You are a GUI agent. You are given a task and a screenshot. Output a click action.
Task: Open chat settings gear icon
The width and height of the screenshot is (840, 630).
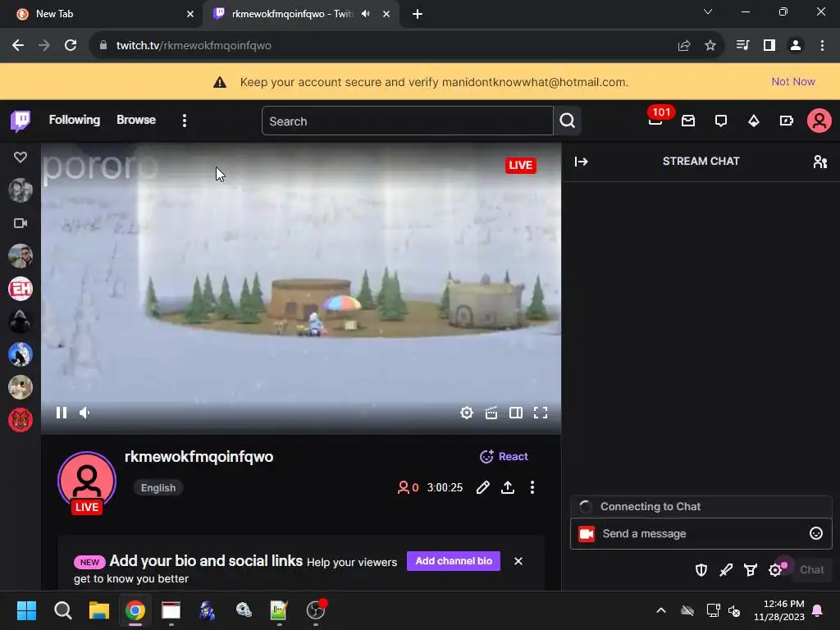(x=775, y=570)
